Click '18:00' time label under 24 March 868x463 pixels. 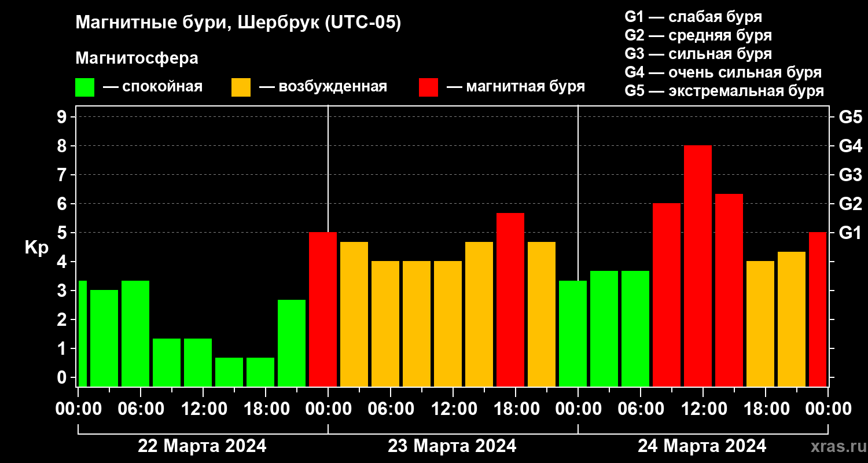766,409
